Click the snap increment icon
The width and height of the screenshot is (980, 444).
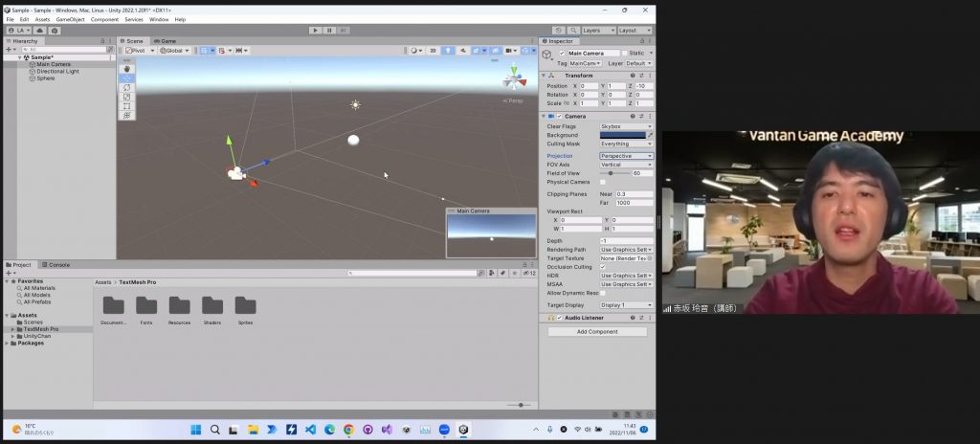click(x=238, y=50)
